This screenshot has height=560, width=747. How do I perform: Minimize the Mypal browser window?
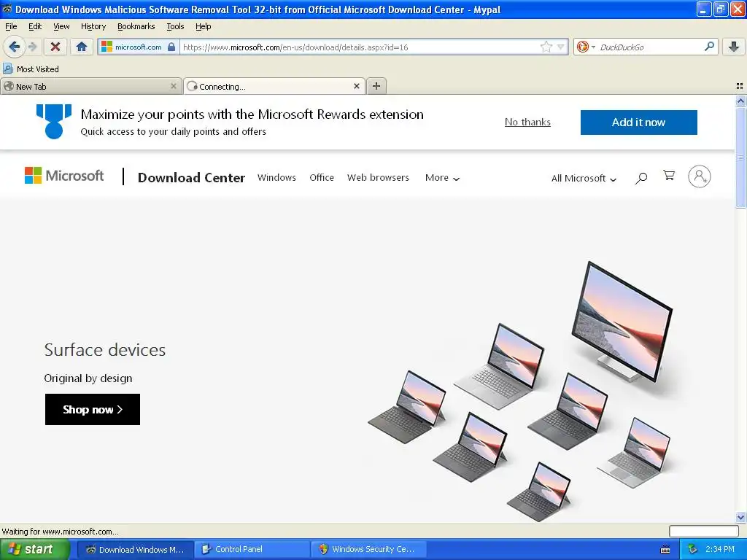(x=704, y=9)
